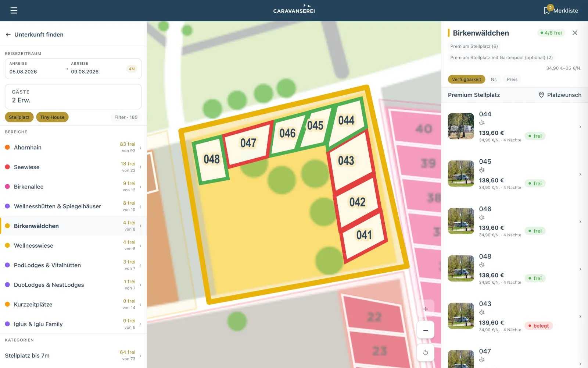This screenshot has width=588, height=368.
Task: Click the Platzwunsch location pin
Action: 541,95
